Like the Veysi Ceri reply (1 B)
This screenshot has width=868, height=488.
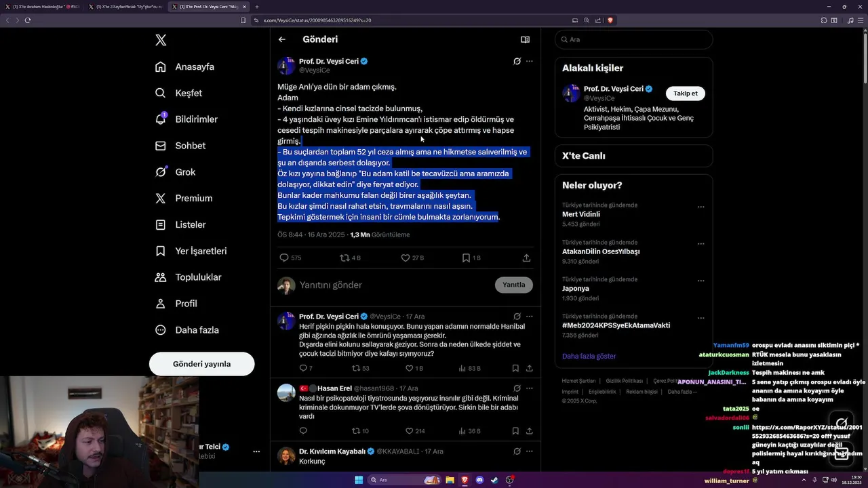click(414, 368)
